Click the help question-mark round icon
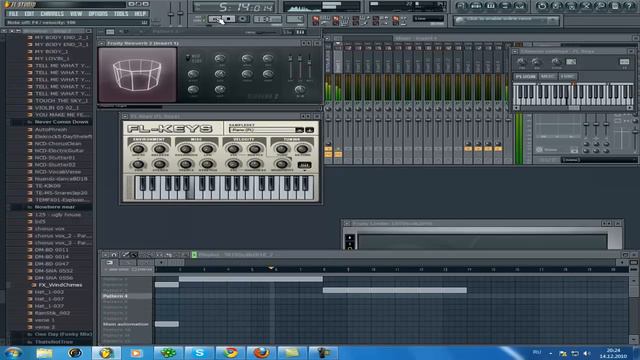Screen dimensions: 640x360 (630, 6)
